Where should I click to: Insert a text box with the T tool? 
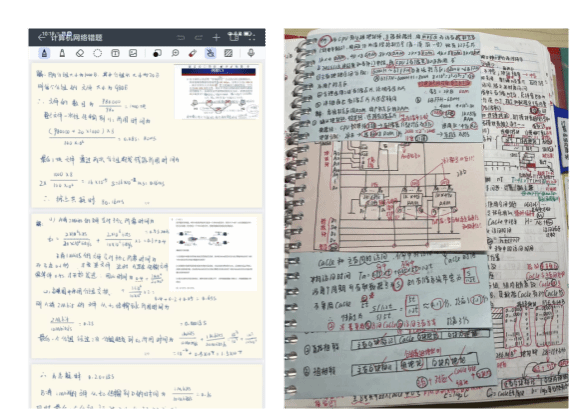115,53
